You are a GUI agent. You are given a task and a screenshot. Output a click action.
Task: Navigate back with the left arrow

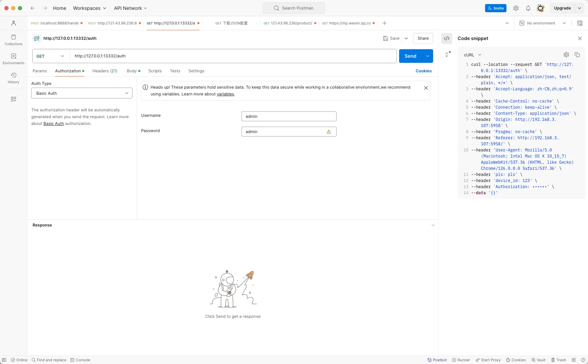point(33,8)
